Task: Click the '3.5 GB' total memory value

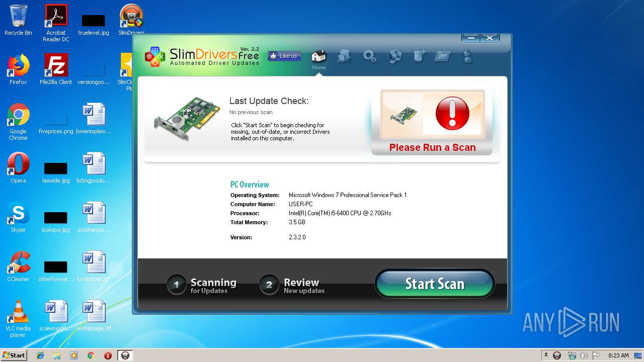Action: click(297, 222)
